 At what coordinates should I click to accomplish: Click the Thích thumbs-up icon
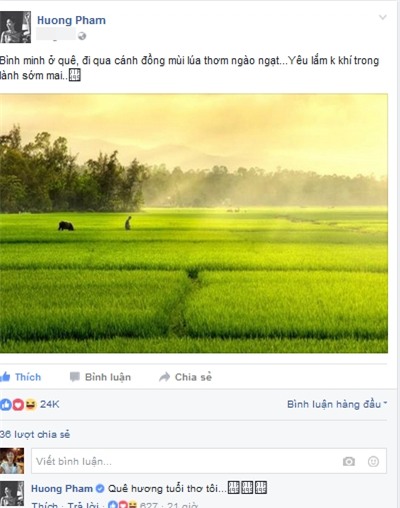(5, 377)
